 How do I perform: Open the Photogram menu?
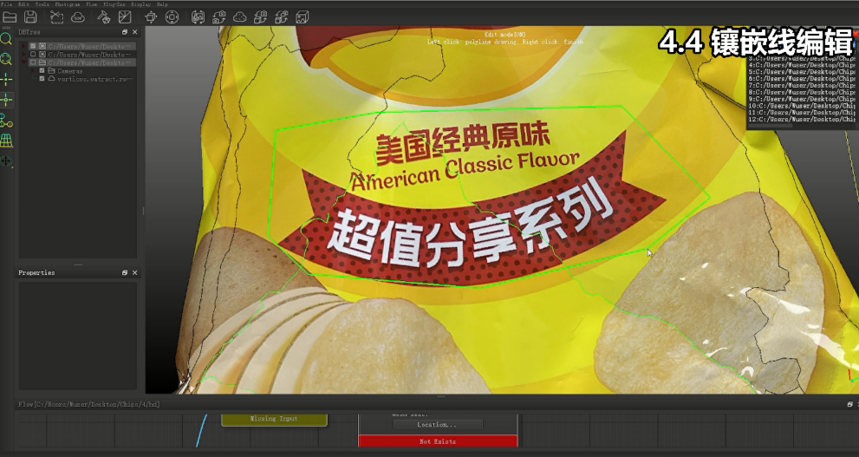click(67, 4)
